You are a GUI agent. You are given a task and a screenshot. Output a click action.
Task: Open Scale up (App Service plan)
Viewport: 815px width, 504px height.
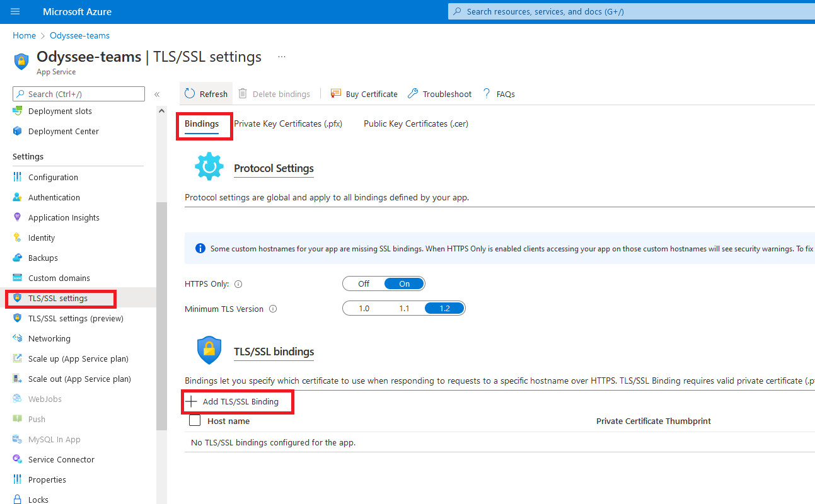pos(78,359)
